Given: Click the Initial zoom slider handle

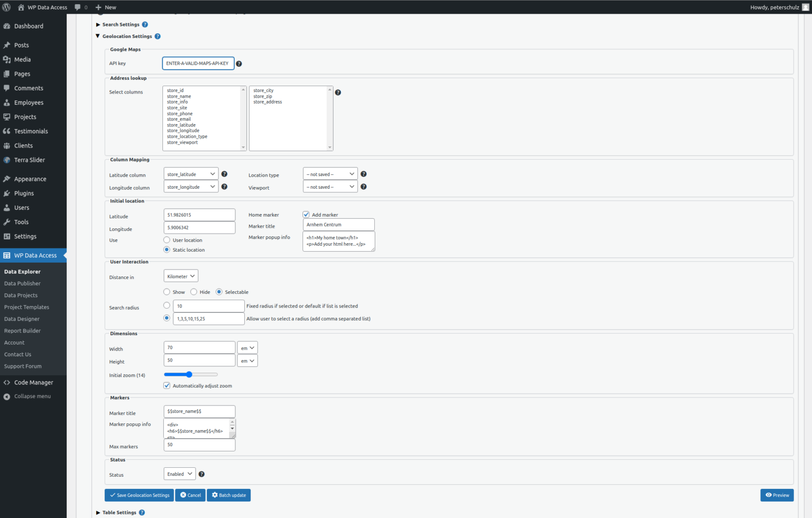Looking at the screenshot, I should [x=189, y=375].
